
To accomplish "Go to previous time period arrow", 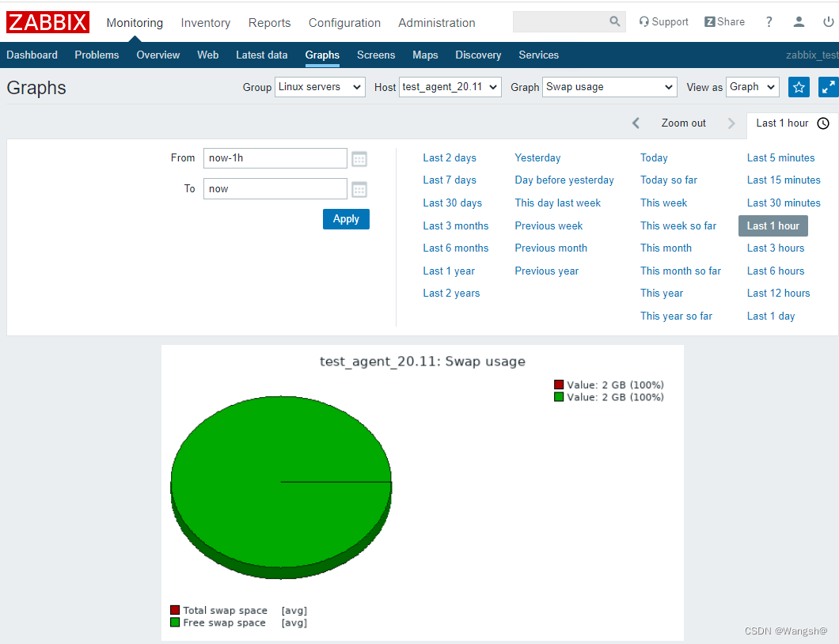I will [x=636, y=123].
